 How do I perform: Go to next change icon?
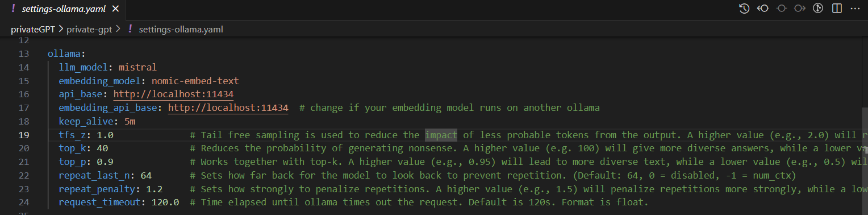[x=800, y=9]
